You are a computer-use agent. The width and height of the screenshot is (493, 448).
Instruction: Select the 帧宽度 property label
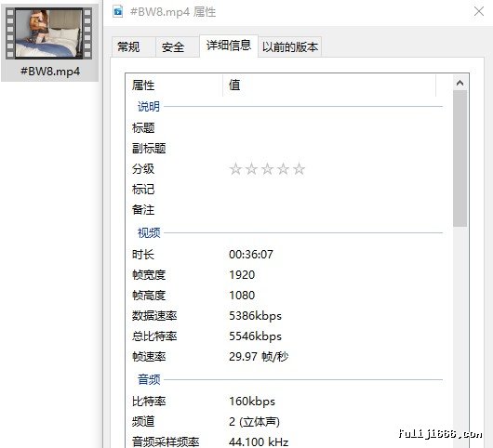(149, 275)
